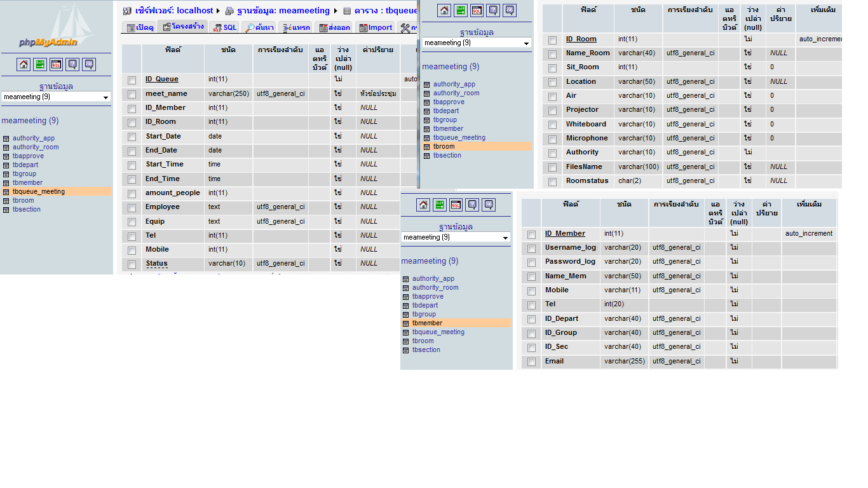Open authority_room link under the phpMyAdmin logo
The height and width of the screenshot is (488, 868).
36,147
